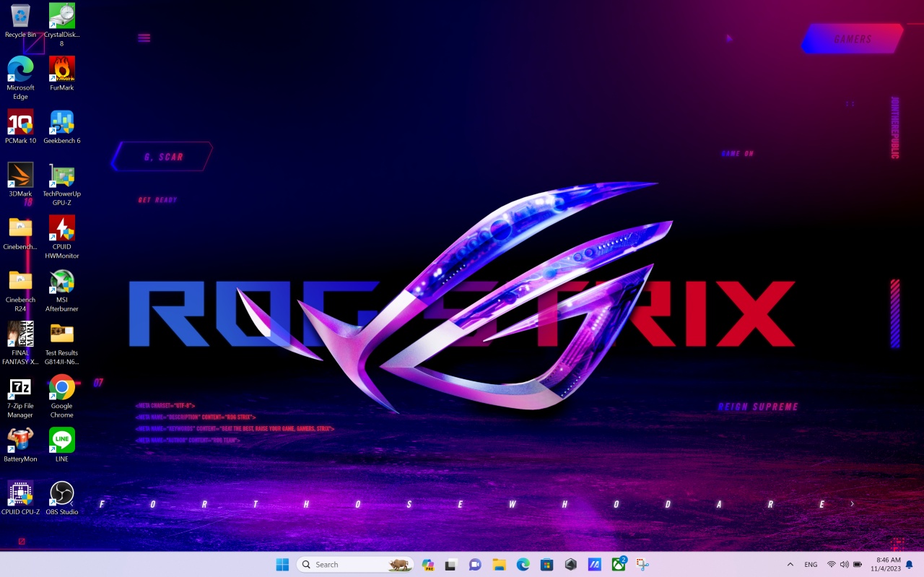This screenshot has width=924, height=577.
Task: Select the BatteryMon desktop shortcut
Action: (20, 445)
